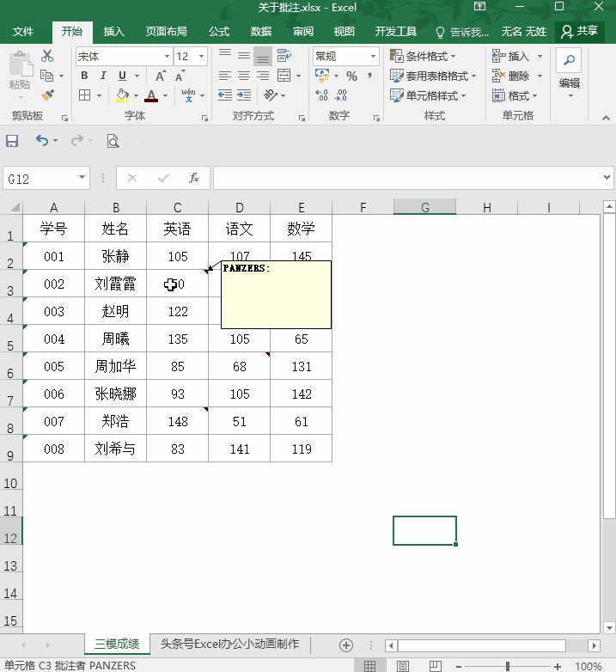Switch to the 审阅 tab
Viewport: 616px width, 672px height.
pos(303,32)
